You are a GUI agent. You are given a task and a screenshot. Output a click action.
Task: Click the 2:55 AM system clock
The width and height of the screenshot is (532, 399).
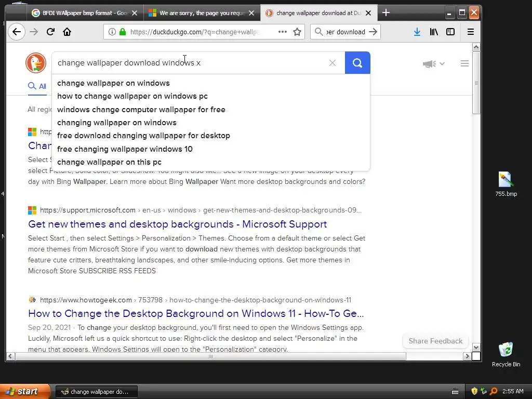click(513, 392)
